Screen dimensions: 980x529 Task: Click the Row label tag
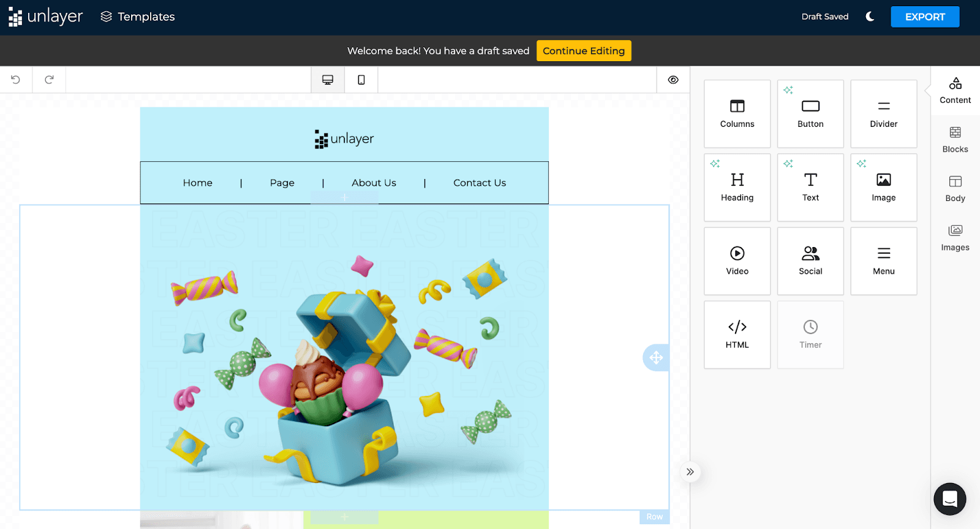click(x=654, y=517)
